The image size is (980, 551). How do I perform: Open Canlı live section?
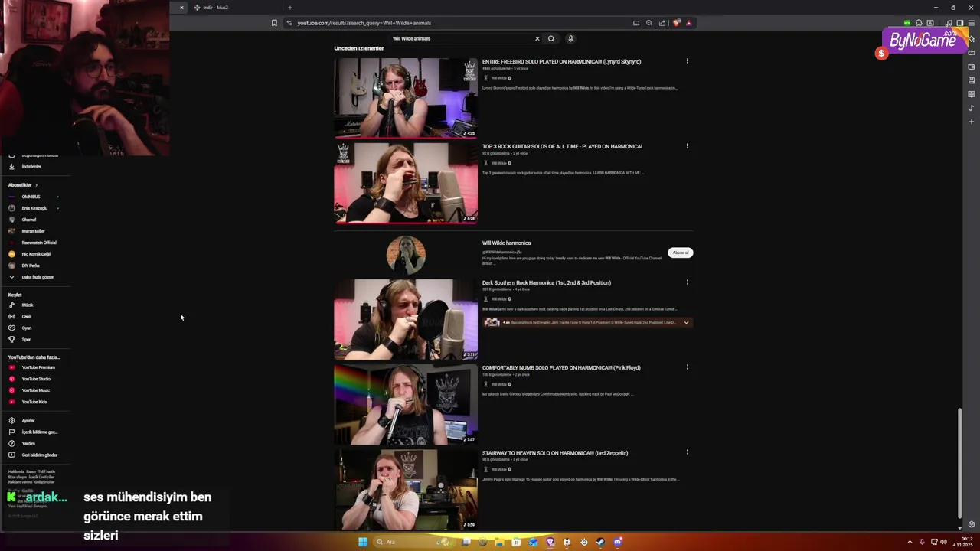pos(26,316)
